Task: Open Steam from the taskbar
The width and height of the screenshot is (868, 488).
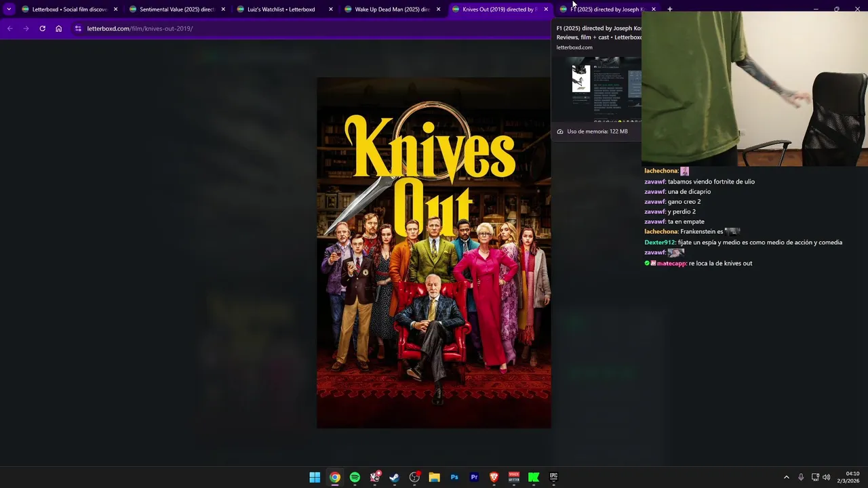Action: (394, 477)
